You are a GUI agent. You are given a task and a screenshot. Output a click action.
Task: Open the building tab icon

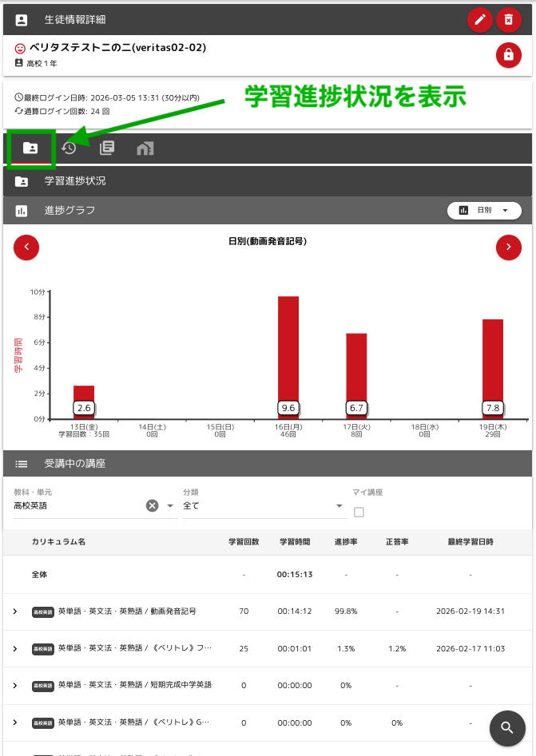click(x=145, y=148)
